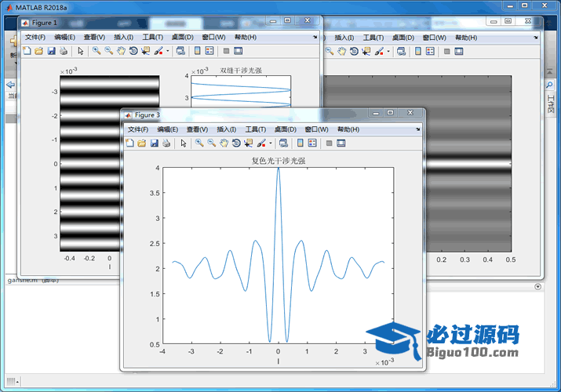Click Save icon in Figure 3 toolbar
Viewport: 561px width, 392px height.
click(x=154, y=143)
